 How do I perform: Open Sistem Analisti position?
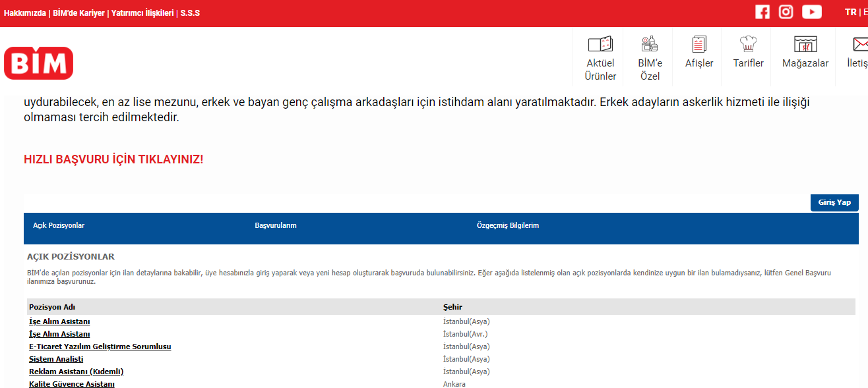[x=56, y=359]
